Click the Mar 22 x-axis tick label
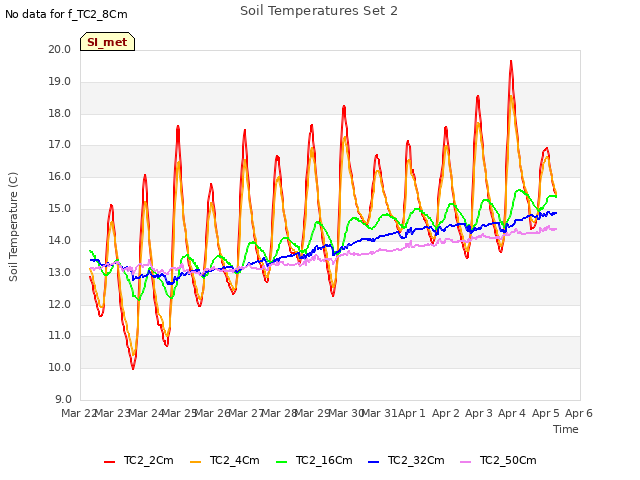Screen dimensions: 640x480 point(79,413)
